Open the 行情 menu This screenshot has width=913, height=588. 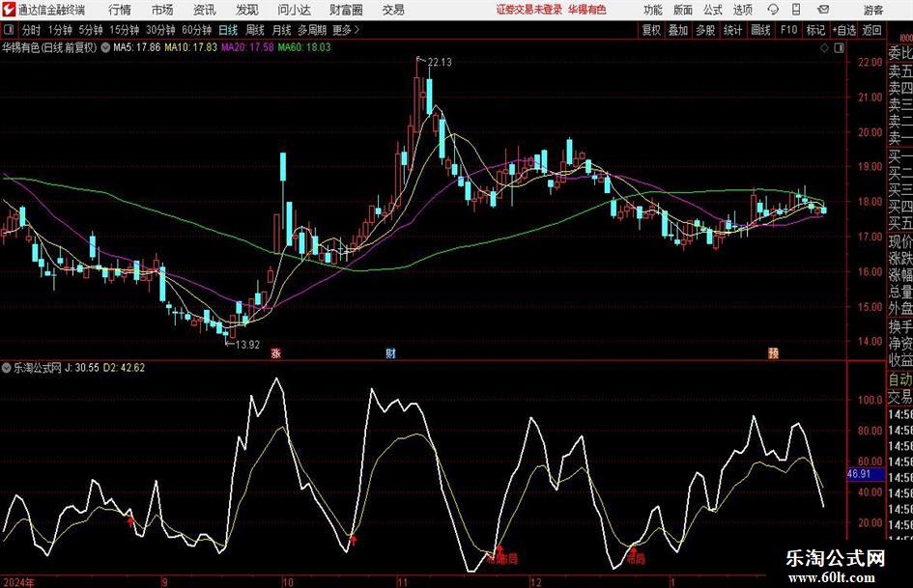click(120, 10)
